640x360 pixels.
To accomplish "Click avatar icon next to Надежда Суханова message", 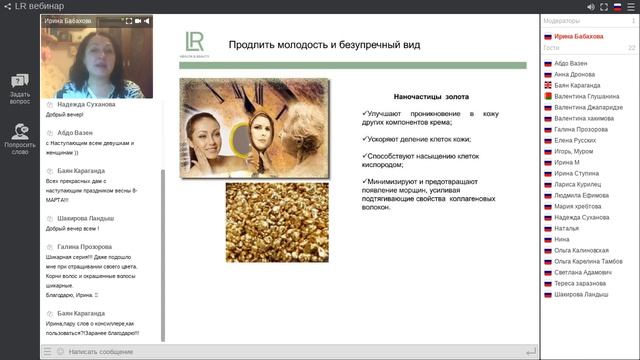I will (x=50, y=104).
